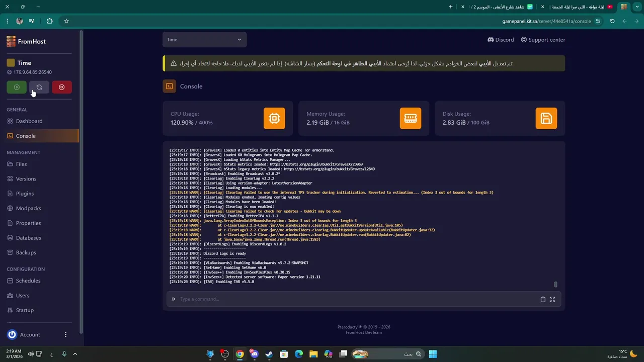Open the browser three-dot menu
The image size is (644, 362).
7,21
